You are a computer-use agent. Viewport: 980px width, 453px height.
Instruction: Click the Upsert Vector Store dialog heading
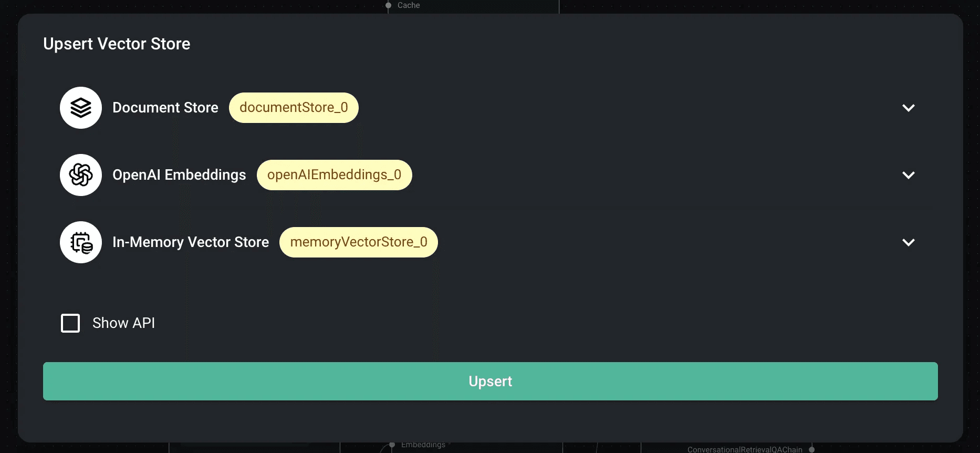point(117,44)
